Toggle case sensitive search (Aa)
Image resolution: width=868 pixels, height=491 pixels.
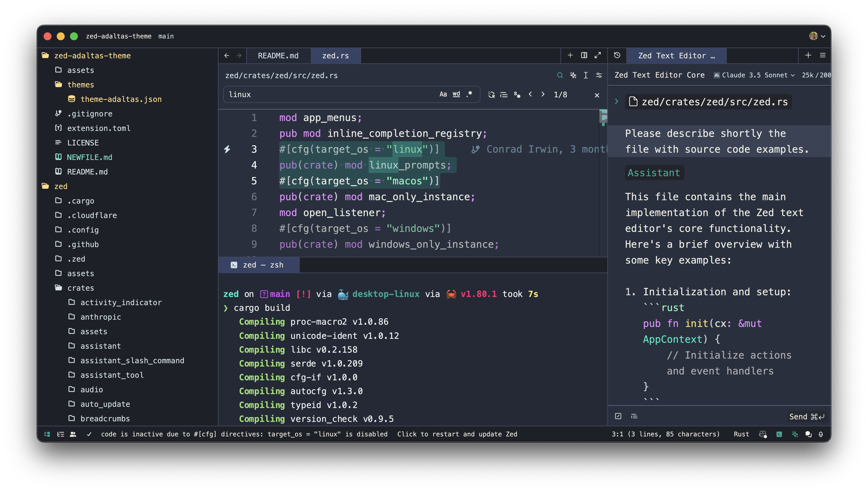(x=443, y=94)
